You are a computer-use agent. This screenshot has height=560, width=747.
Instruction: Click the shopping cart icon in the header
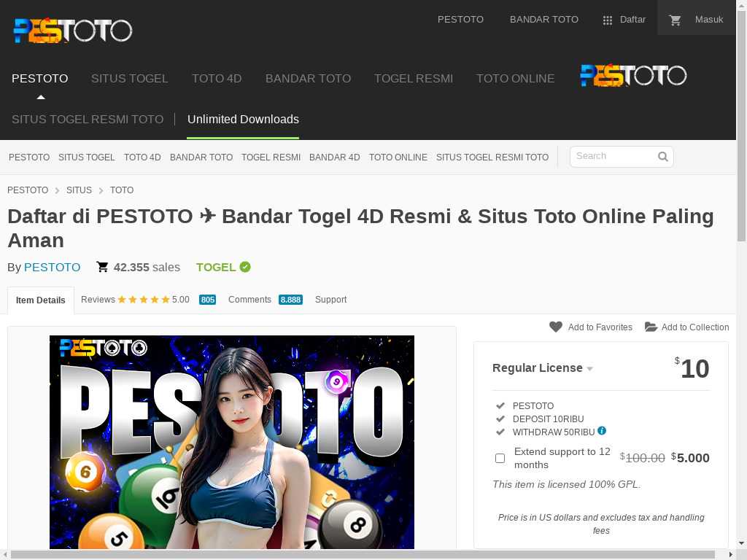tap(675, 20)
